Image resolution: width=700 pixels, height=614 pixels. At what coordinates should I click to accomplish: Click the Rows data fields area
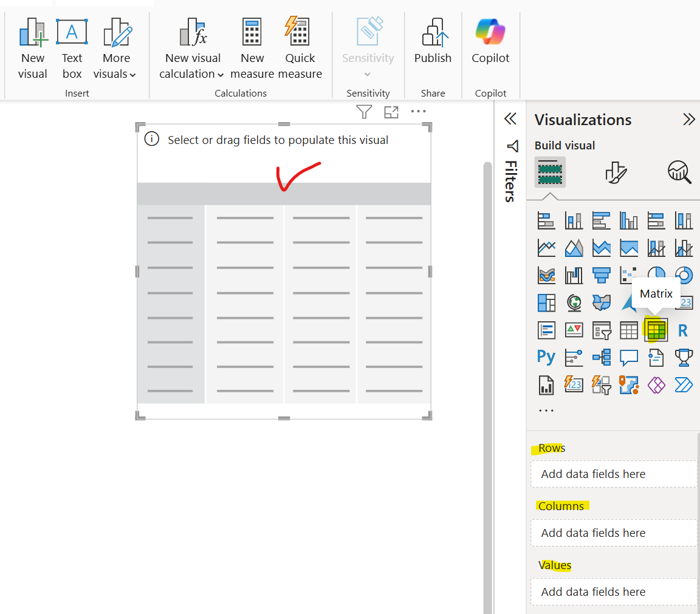613,474
